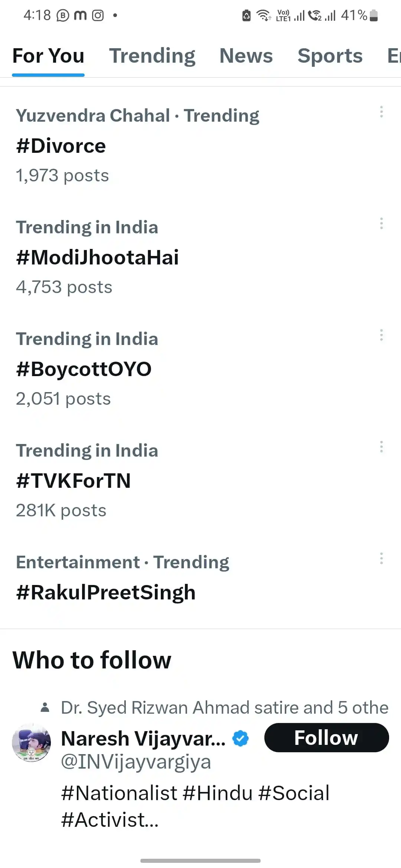Open more options for #TVKForTN trend
Image resolution: width=401 pixels, height=868 pixels.
point(381,447)
